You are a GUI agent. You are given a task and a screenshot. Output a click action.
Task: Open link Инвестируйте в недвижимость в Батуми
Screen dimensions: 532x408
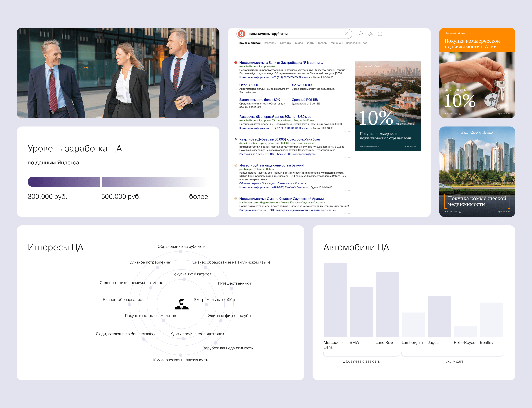click(272, 165)
